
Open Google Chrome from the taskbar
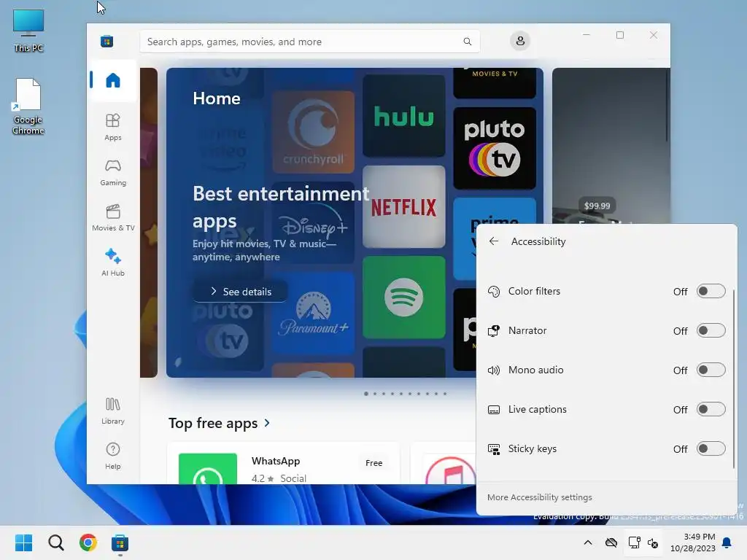coord(88,542)
